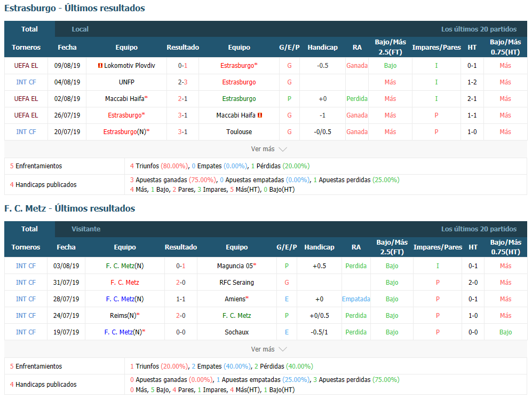Click the red card icon after Maccabi Haifa on 26/07/19

(x=260, y=115)
